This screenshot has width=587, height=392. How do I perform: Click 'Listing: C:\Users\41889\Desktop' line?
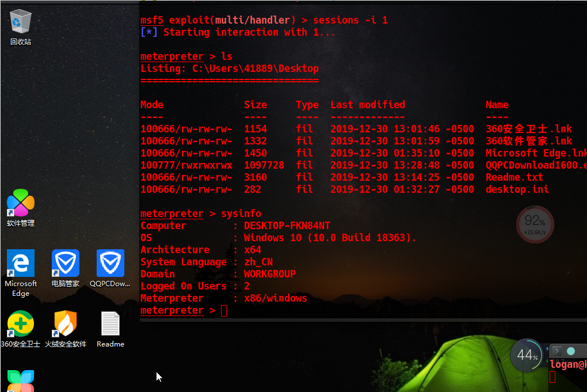tap(230, 68)
